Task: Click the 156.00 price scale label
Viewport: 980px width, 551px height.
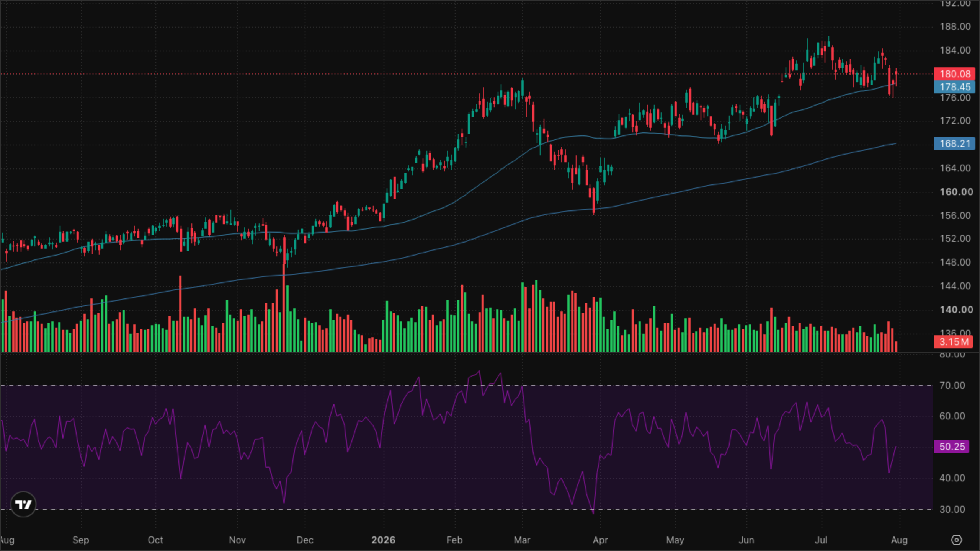Action: coord(955,215)
